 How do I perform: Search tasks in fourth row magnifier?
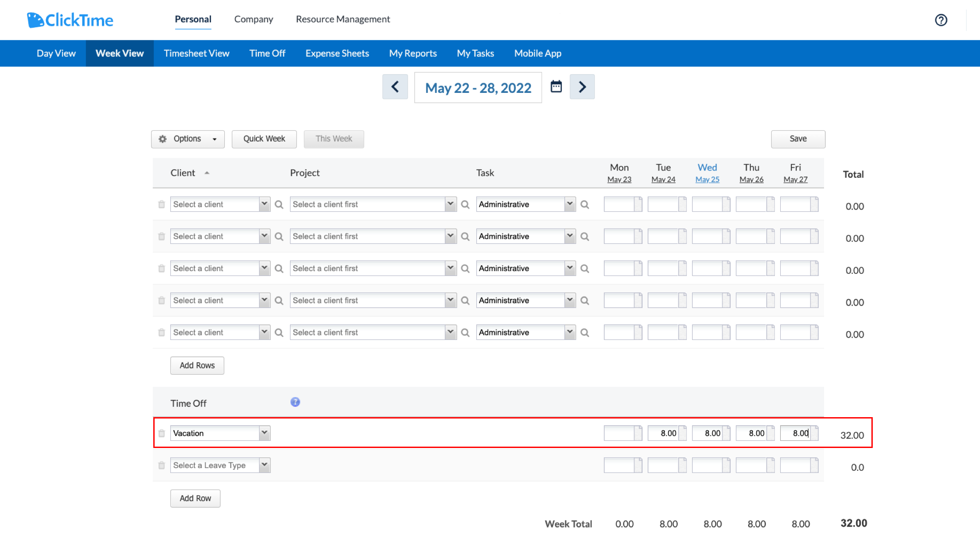point(585,301)
